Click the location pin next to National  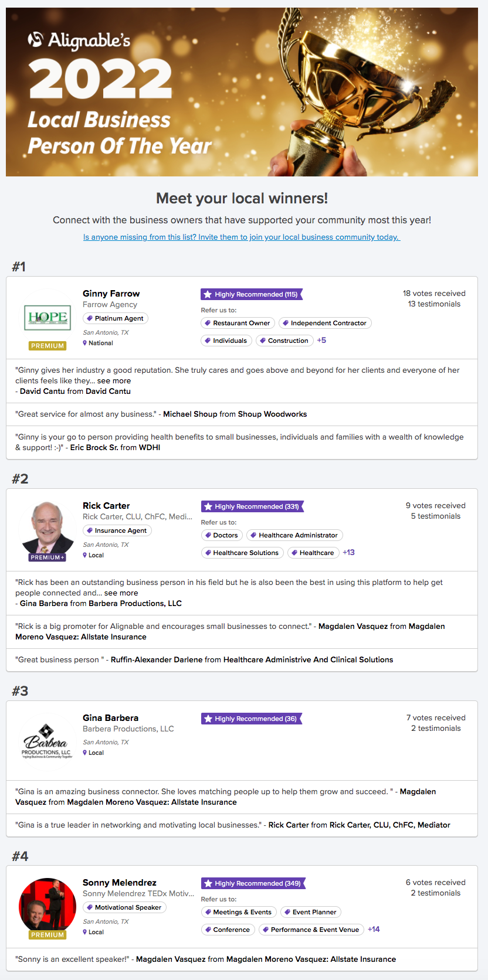point(85,343)
